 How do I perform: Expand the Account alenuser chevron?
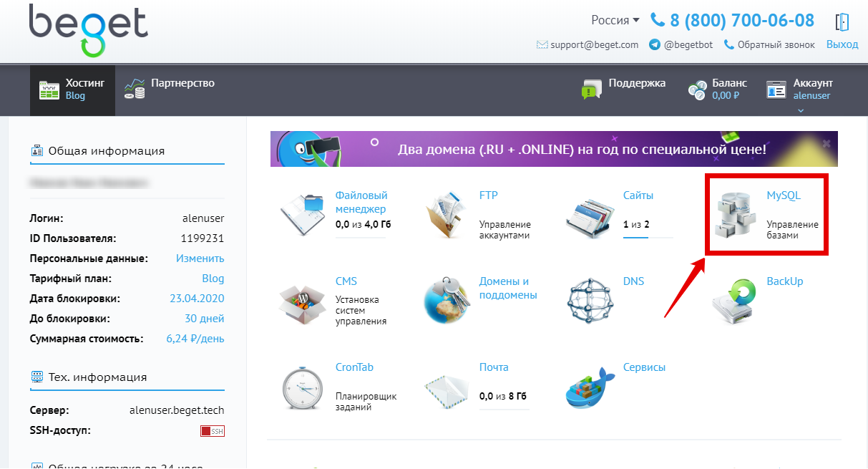pos(801,110)
